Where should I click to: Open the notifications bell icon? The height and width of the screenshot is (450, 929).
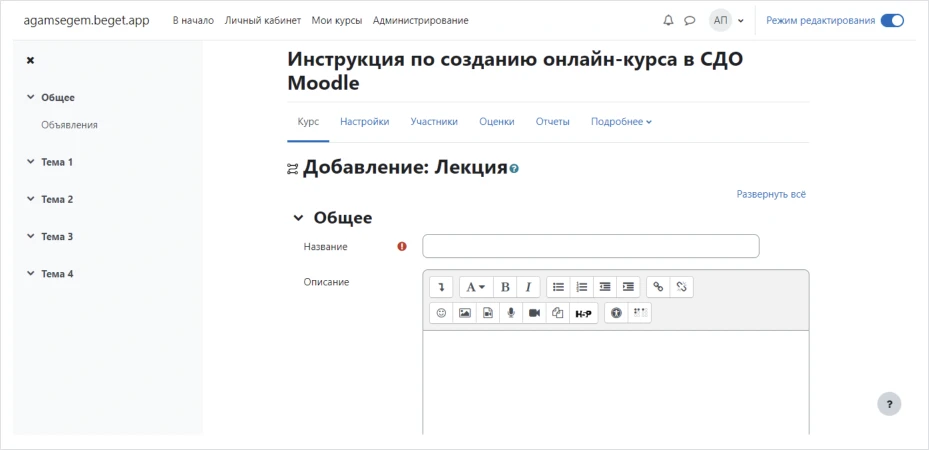point(668,21)
